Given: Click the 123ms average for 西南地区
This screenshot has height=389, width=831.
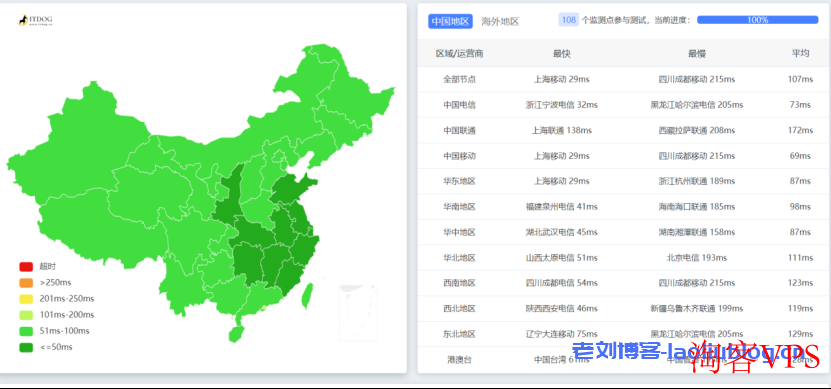Looking at the screenshot, I should 800,283.
